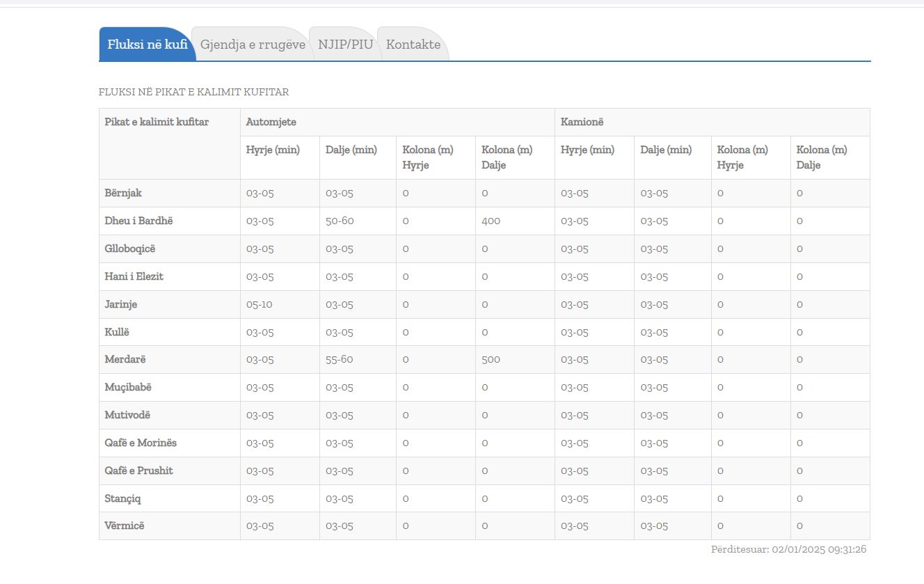Image resolution: width=924 pixels, height=584 pixels.
Task: Click the Dheu i Bardhë row label
Action: (x=138, y=221)
